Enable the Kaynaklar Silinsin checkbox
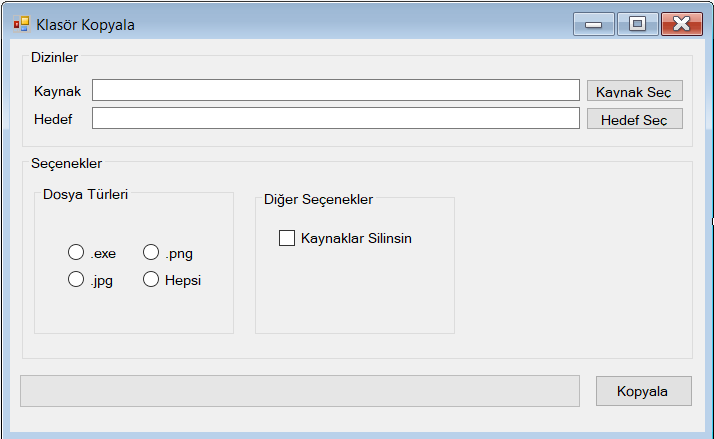This screenshot has height=439, width=714. click(x=287, y=238)
